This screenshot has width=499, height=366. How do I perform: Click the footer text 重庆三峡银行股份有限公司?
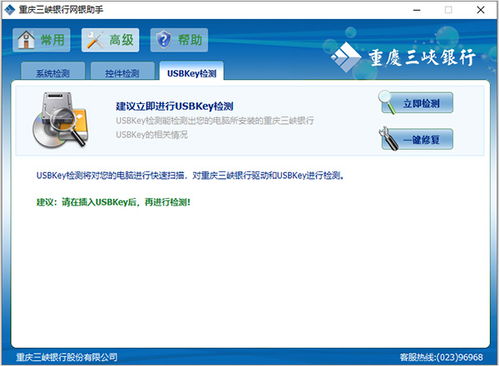point(67,357)
